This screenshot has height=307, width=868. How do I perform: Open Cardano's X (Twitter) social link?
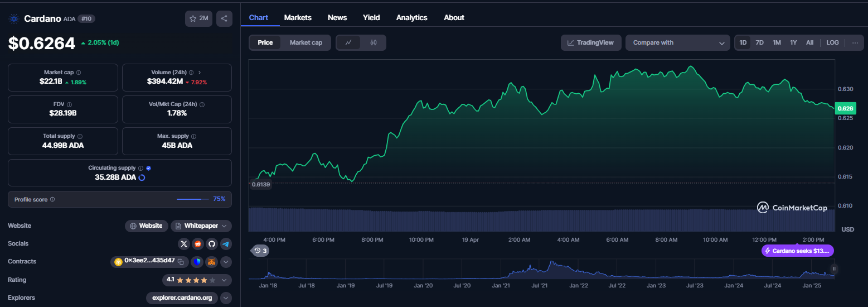pyautogui.click(x=184, y=244)
